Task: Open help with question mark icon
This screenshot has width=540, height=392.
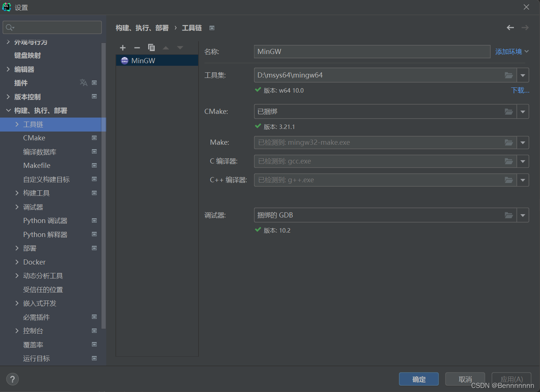Action: click(12, 379)
